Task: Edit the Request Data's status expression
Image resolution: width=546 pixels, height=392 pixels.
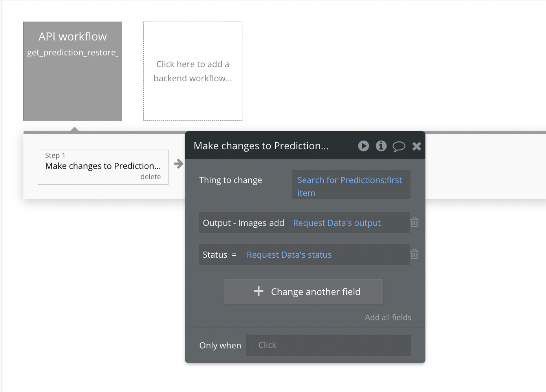Action: coord(289,255)
